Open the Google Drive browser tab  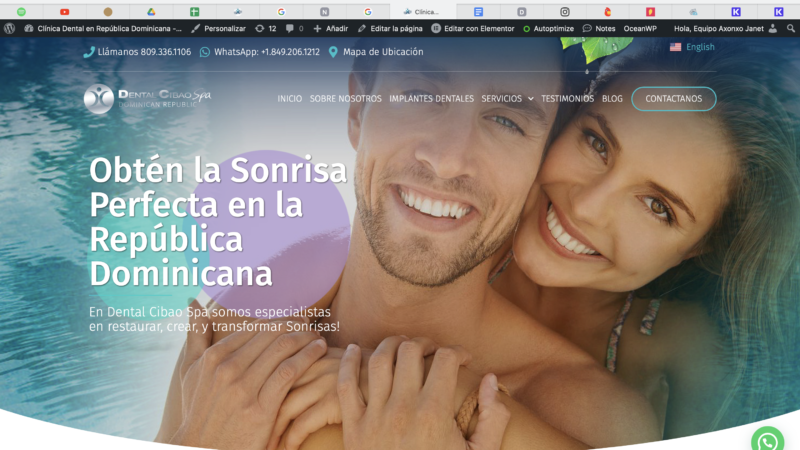click(x=151, y=11)
